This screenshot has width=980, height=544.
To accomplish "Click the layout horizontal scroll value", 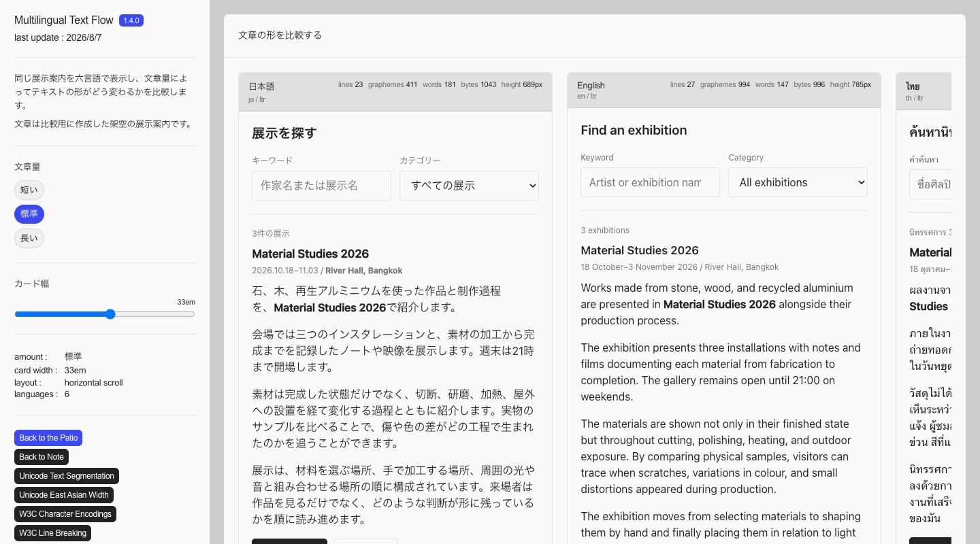I will coord(94,382).
